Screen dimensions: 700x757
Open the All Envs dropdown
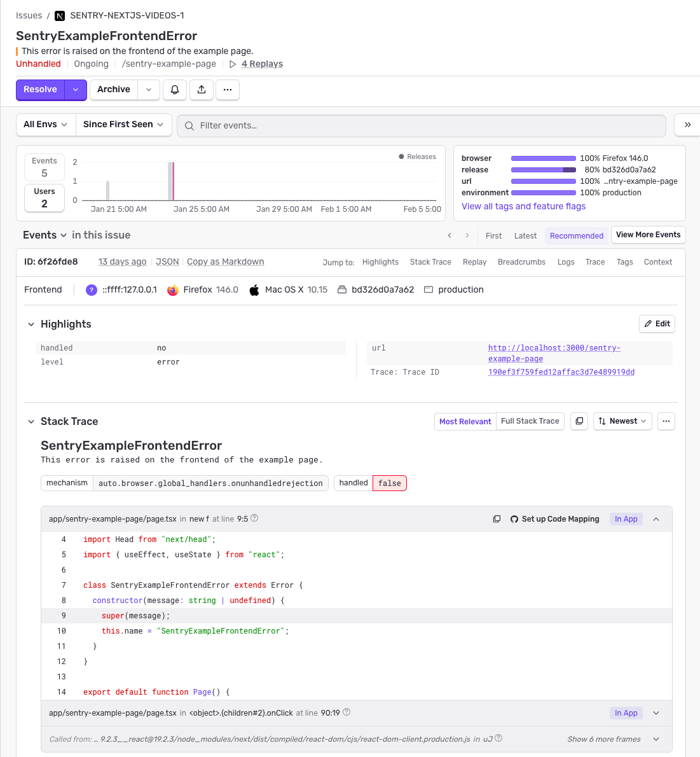point(45,125)
